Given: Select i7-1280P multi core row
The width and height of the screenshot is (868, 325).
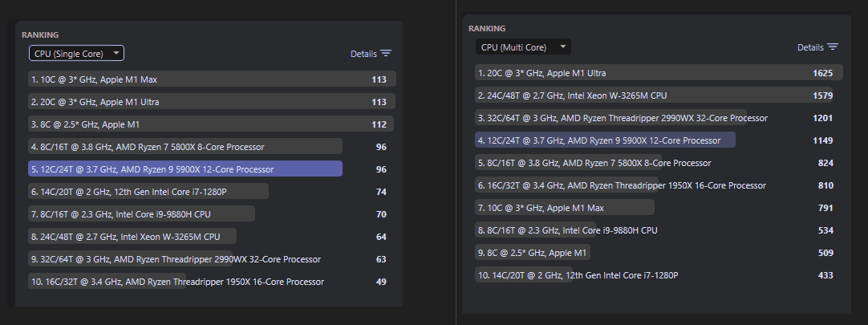Looking at the screenshot, I should pos(659,275).
